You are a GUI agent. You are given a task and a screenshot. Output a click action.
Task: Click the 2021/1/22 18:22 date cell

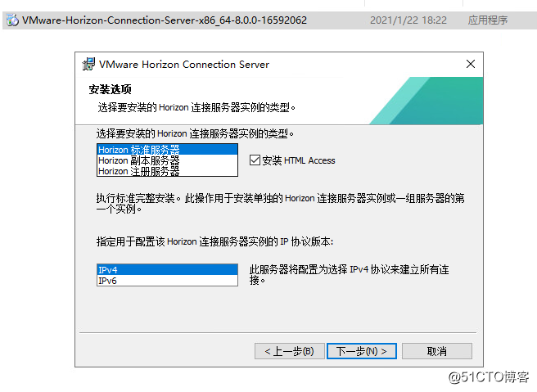[x=408, y=20]
